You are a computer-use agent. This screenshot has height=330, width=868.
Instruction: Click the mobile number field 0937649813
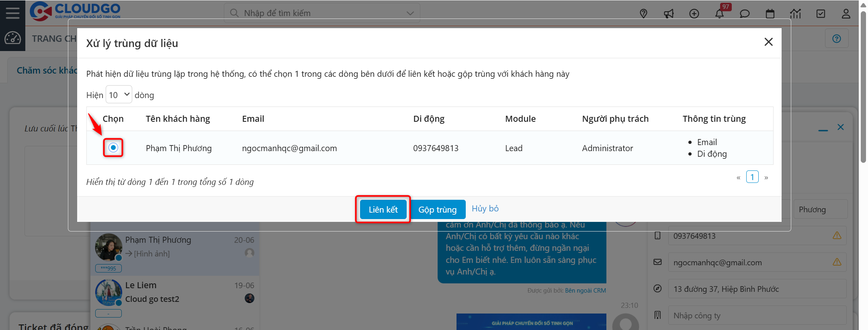click(757, 236)
